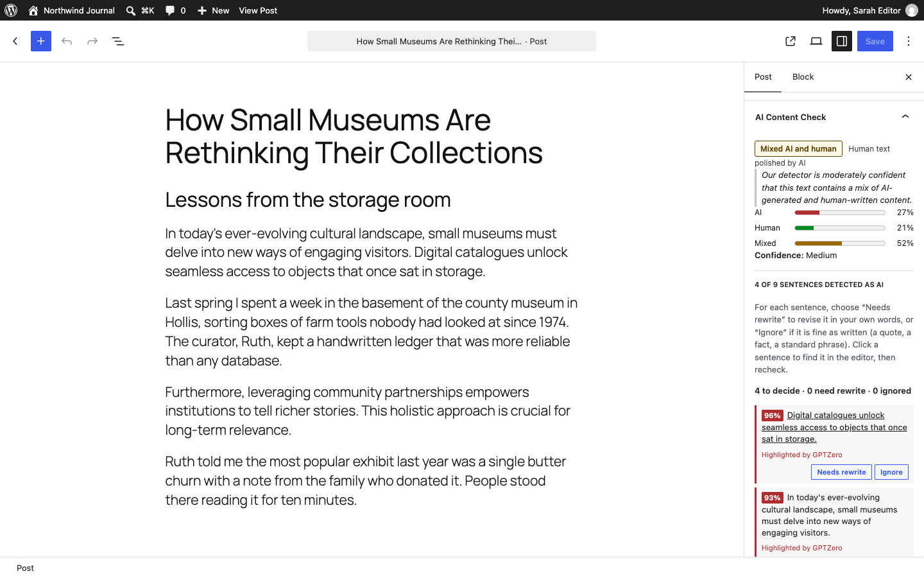Open the device preview laptop icon
The width and height of the screenshot is (924, 578).
816,41
